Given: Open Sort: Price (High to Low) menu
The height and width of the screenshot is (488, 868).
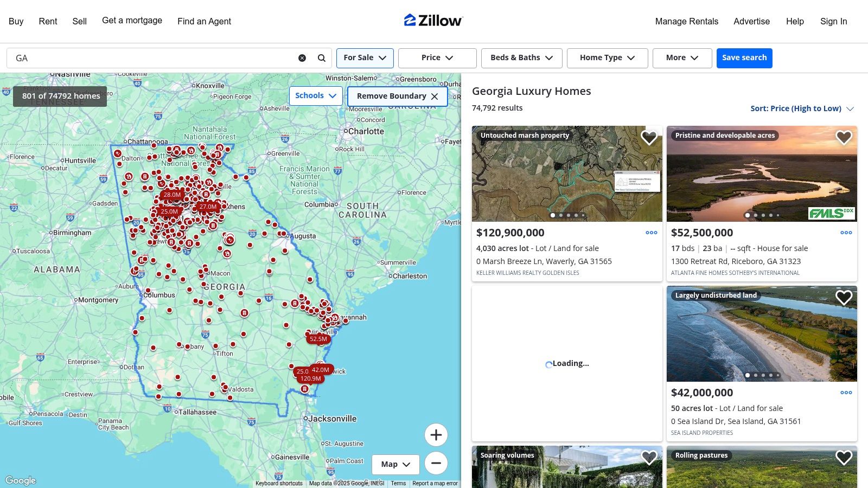Looking at the screenshot, I should tap(802, 108).
